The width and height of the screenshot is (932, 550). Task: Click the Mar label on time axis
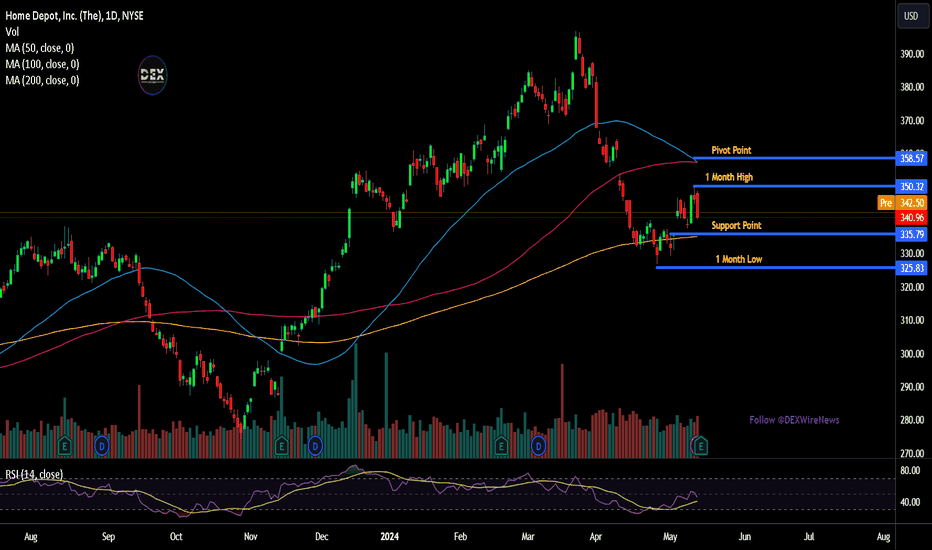pyautogui.click(x=528, y=536)
